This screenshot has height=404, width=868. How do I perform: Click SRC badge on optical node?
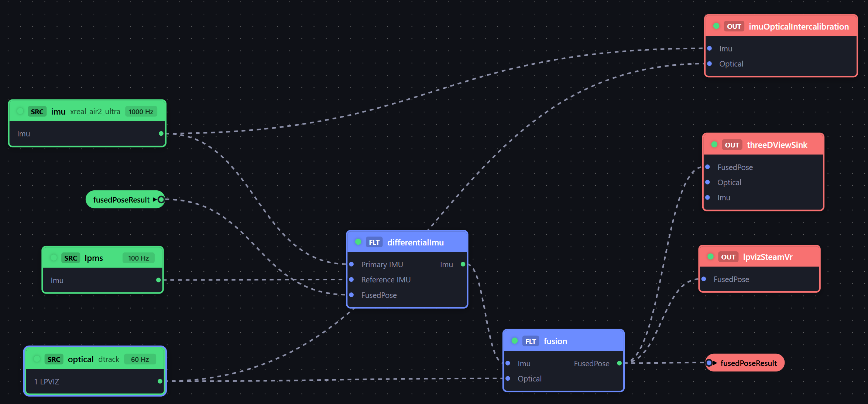[54, 359]
